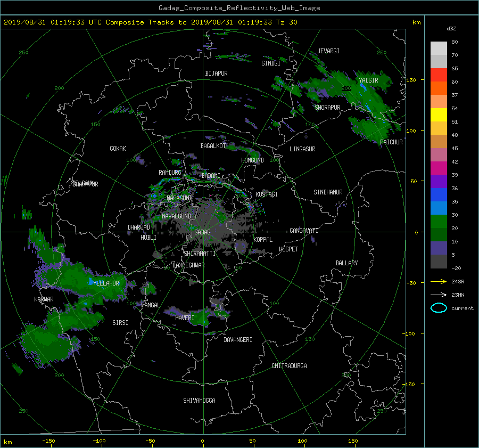479x448 pixels.
Task: Click the 'km' unit label at bottom-left axis
Action: [8, 442]
